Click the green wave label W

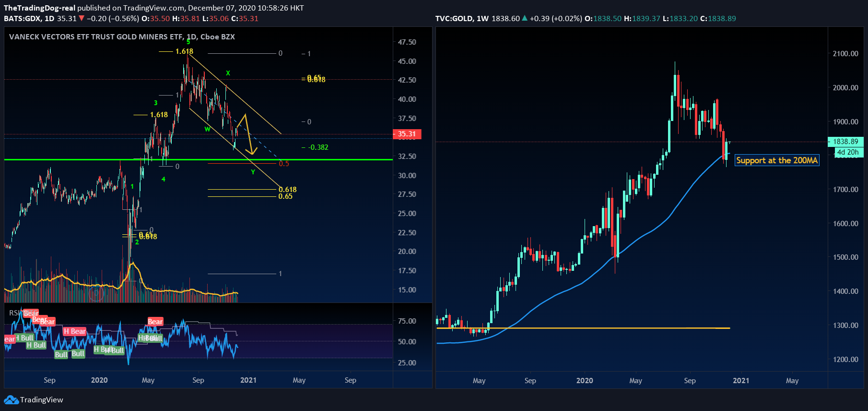208,129
